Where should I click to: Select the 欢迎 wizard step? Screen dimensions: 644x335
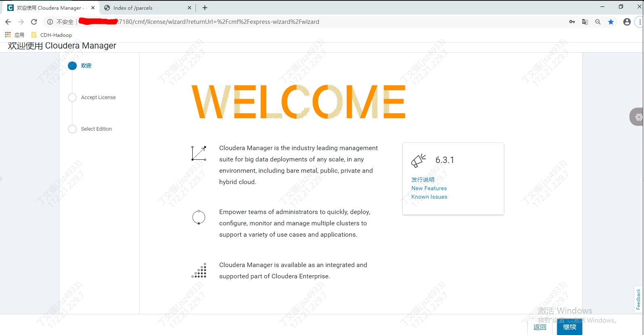80,66
